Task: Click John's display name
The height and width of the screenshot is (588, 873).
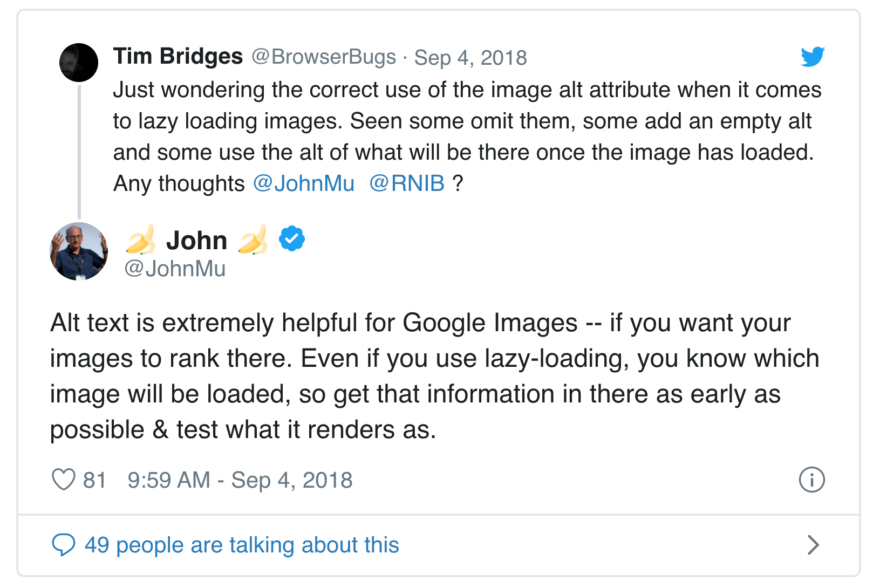Action: tap(196, 240)
